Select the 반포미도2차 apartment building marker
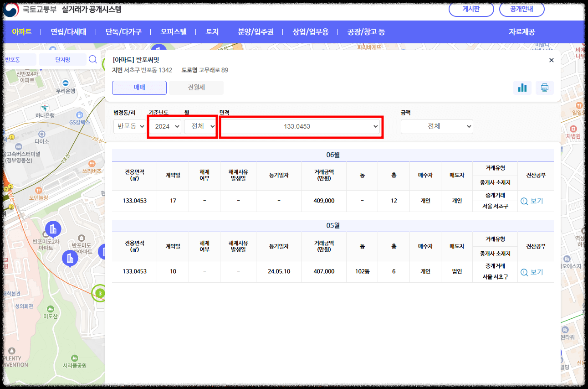The image size is (588, 389). [x=52, y=229]
